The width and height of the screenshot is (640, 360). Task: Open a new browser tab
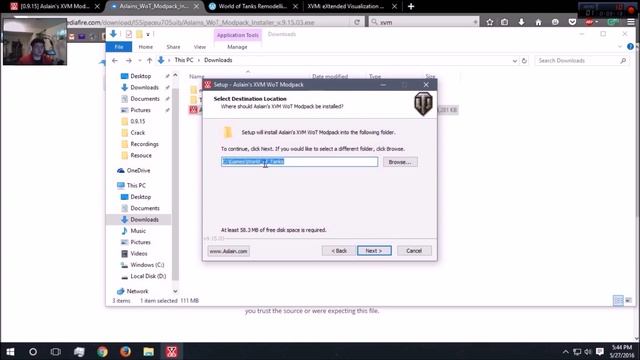point(411,7)
